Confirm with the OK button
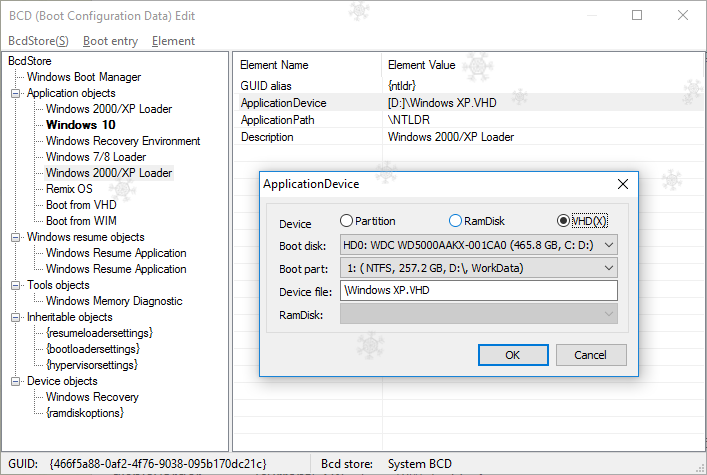 513,355
